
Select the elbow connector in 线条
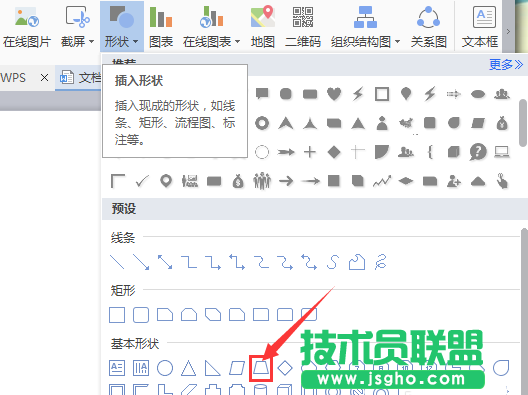coord(189,262)
